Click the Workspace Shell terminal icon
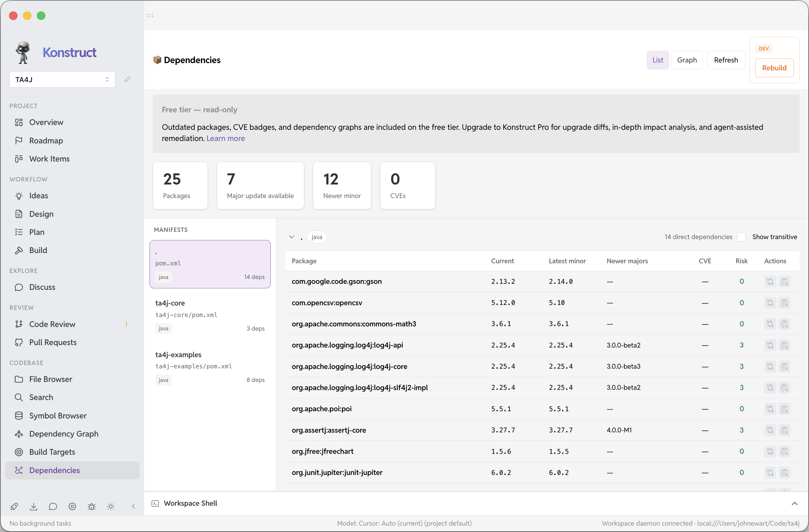809x532 pixels. click(155, 503)
